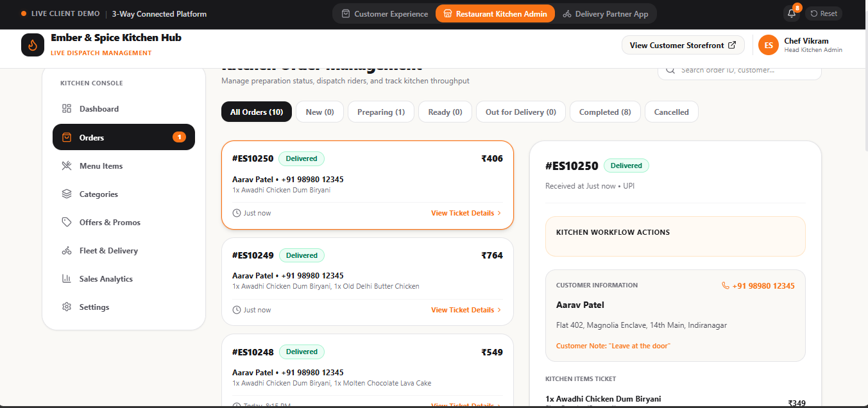The height and width of the screenshot is (408, 868).
Task: Click the Categories layers icon
Action: point(67,194)
